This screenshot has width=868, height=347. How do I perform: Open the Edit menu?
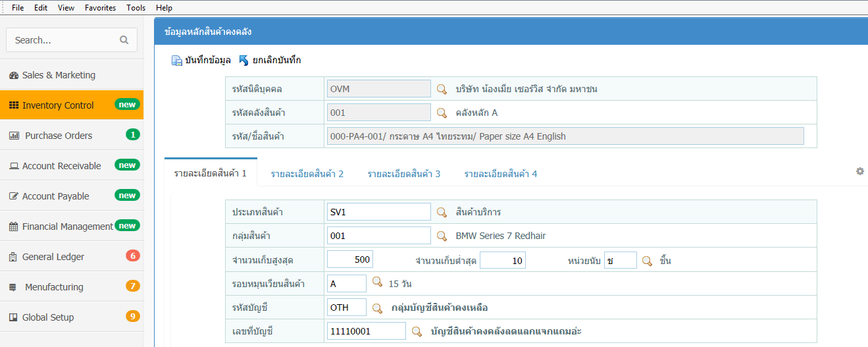click(41, 8)
